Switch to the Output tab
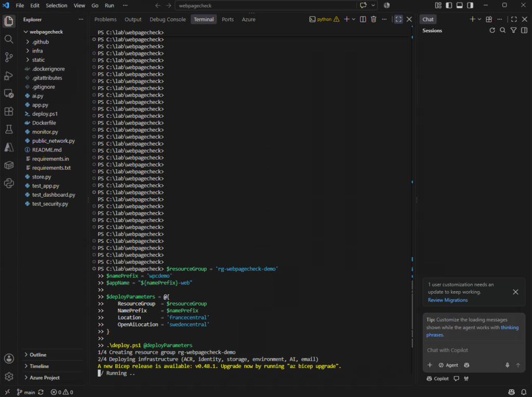 click(133, 19)
